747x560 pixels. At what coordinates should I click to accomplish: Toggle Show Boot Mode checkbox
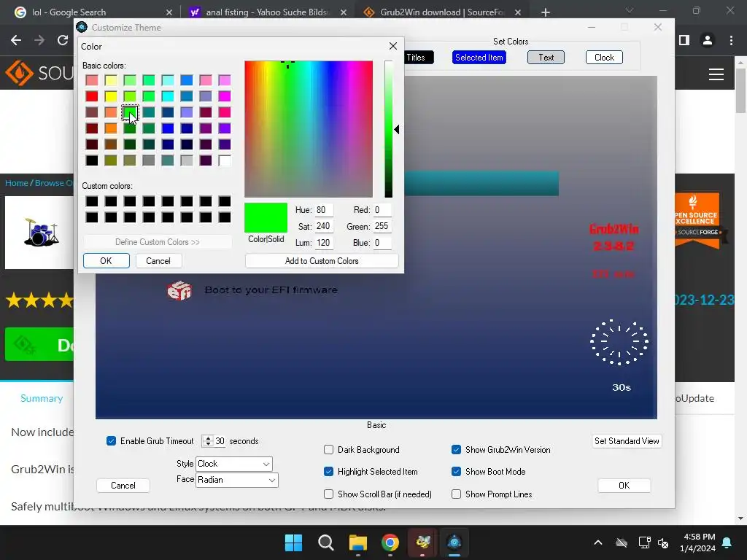tap(456, 472)
